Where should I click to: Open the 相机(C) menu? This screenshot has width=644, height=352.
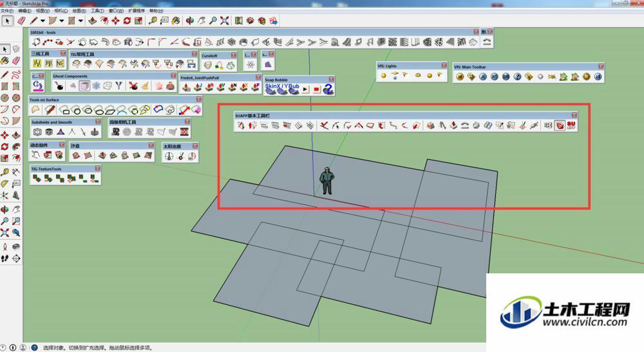click(x=61, y=11)
